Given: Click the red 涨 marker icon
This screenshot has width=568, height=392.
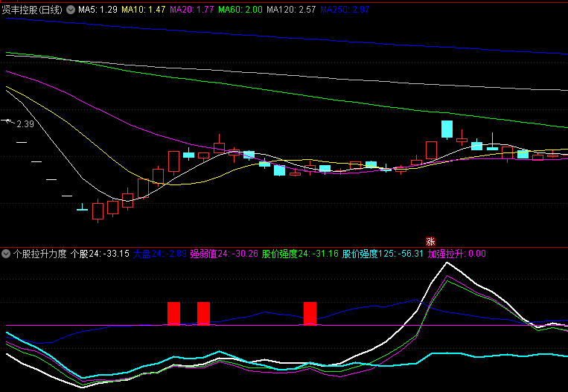Looking at the screenshot, I should pos(430,242).
